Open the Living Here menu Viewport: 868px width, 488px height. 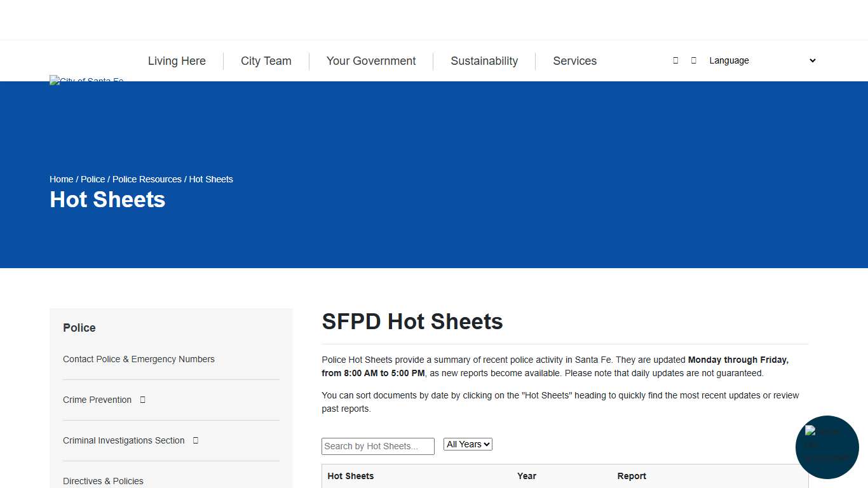click(177, 61)
